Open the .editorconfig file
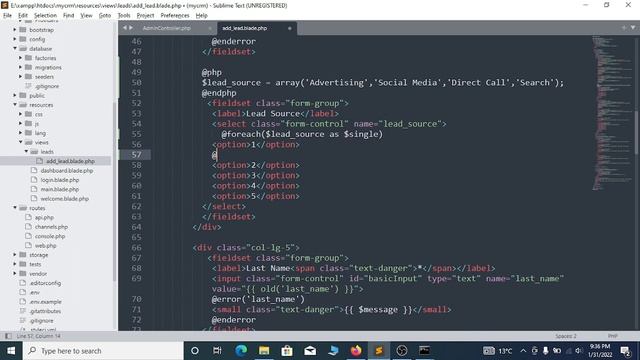 45,283
